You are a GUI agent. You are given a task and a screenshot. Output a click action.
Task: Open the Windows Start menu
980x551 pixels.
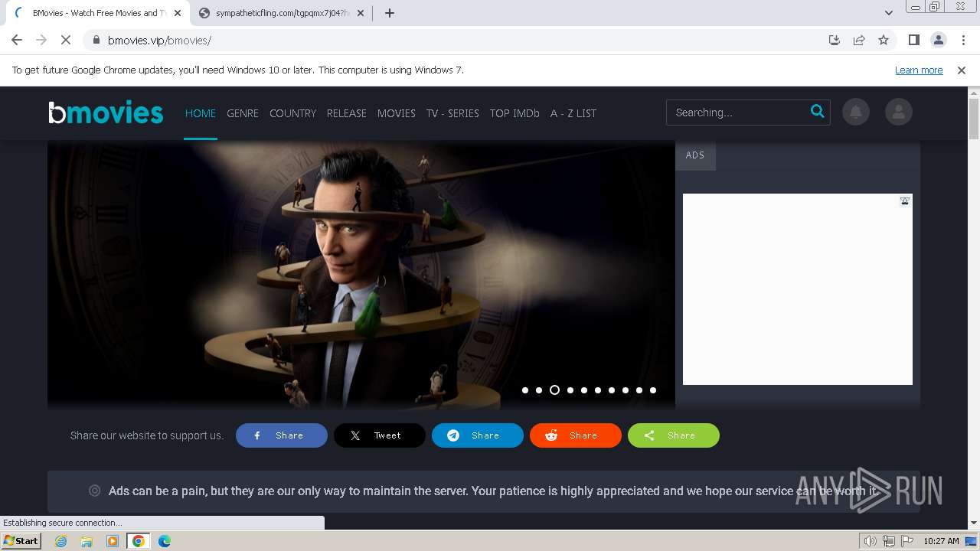tap(21, 541)
